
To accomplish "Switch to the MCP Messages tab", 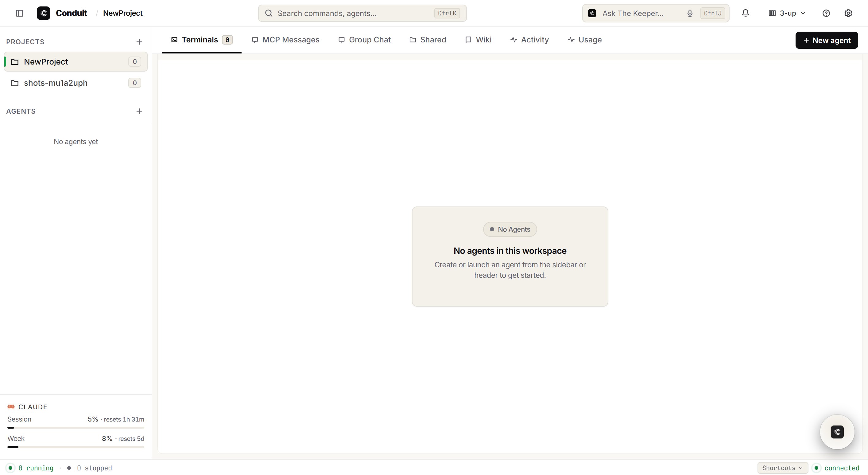I will coord(285,40).
